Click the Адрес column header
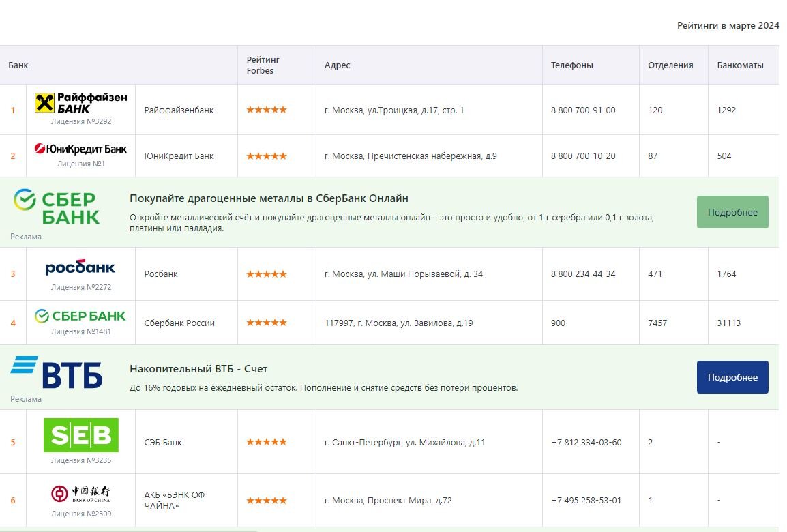This screenshot has height=532, width=787. (x=338, y=65)
